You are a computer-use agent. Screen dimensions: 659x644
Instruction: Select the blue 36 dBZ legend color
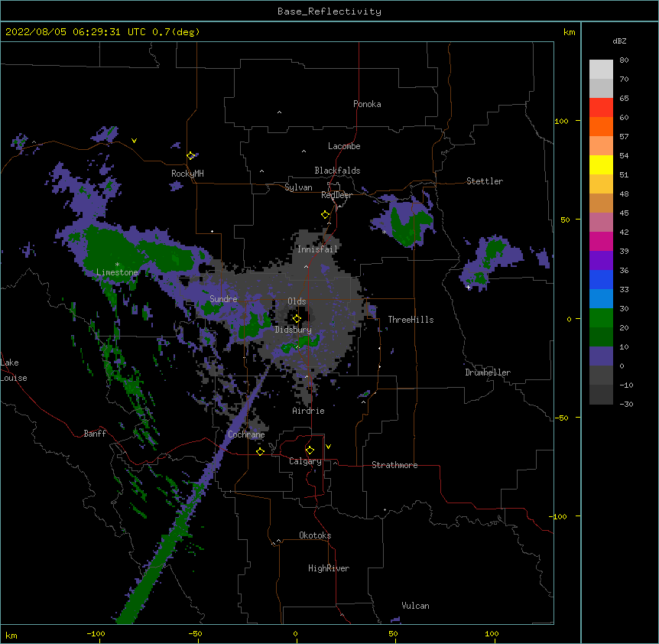coord(601,279)
